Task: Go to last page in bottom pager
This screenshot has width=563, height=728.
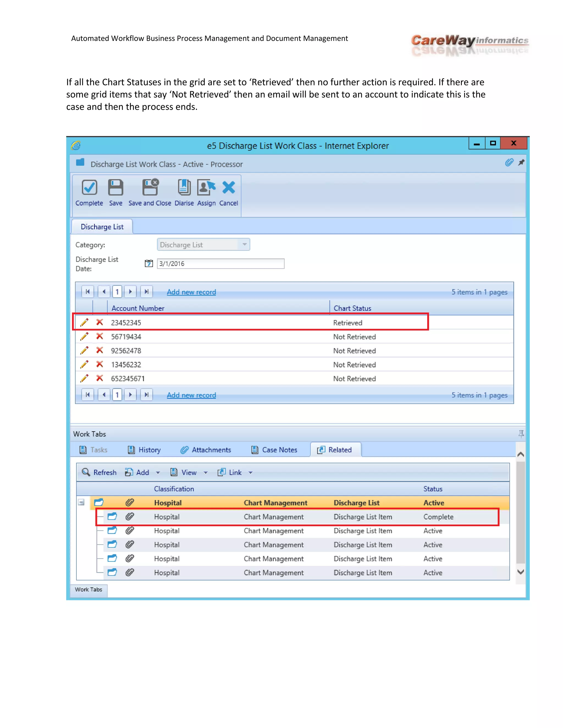Action: coord(147,395)
